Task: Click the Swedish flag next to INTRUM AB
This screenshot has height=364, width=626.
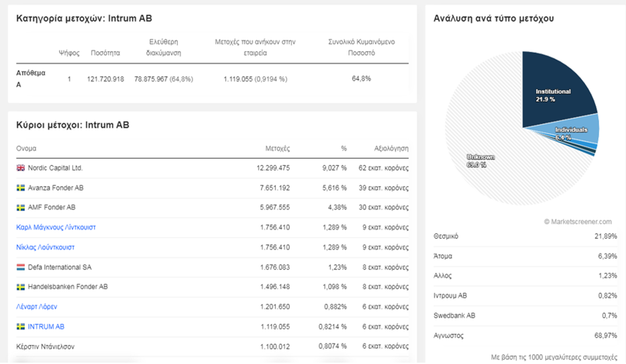Action: [21, 327]
